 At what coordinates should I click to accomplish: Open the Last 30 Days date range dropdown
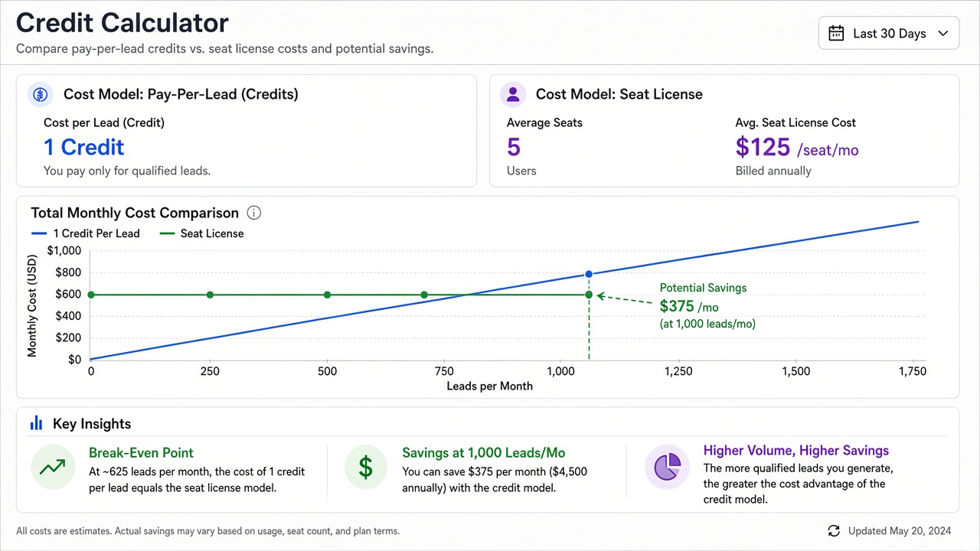tap(889, 33)
